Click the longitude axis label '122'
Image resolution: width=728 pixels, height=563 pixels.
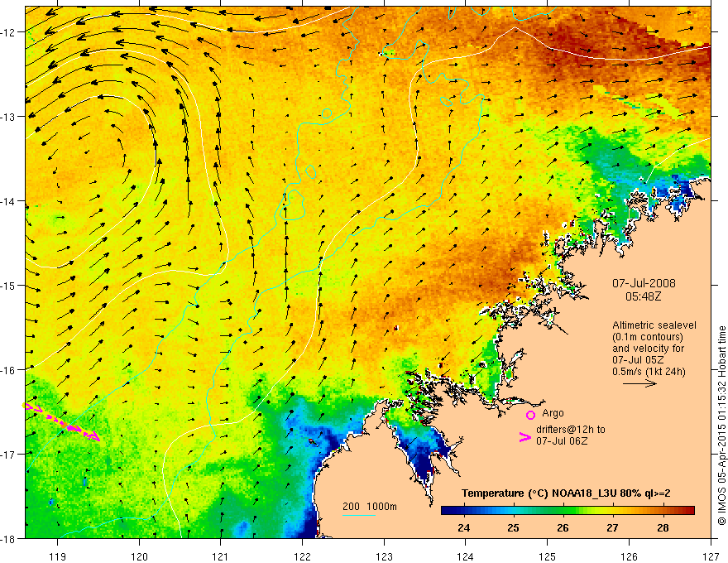click(x=302, y=556)
